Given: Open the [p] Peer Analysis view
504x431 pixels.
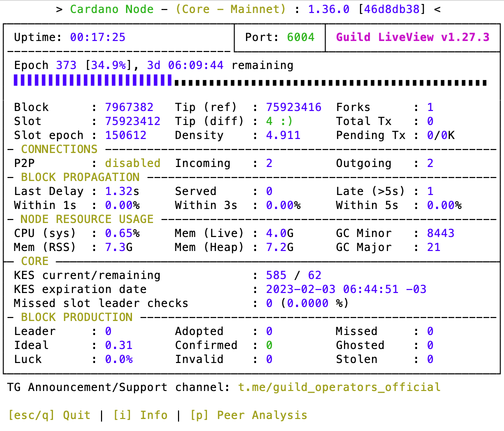Looking at the screenshot, I should pos(248,415).
